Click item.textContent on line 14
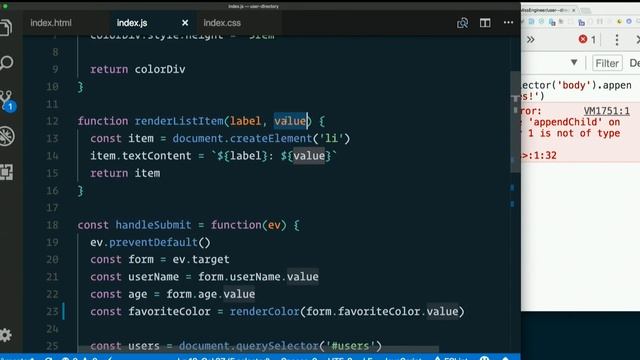This screenshot has height=360, width=640. (x=141, y=156)
